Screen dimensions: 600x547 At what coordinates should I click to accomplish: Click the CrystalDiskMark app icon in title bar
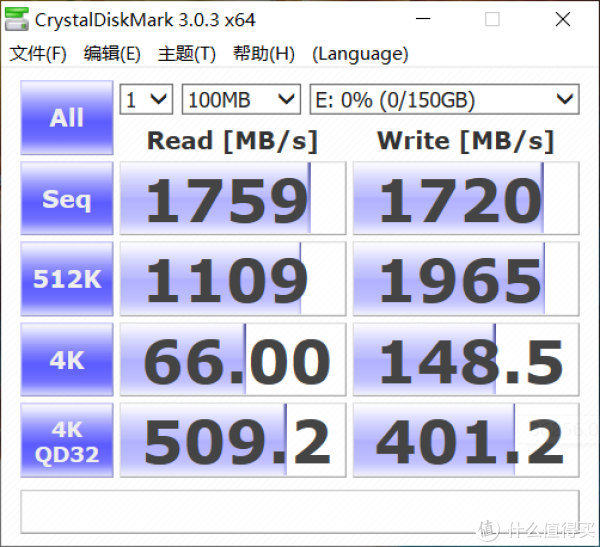(x=17, y=19)
